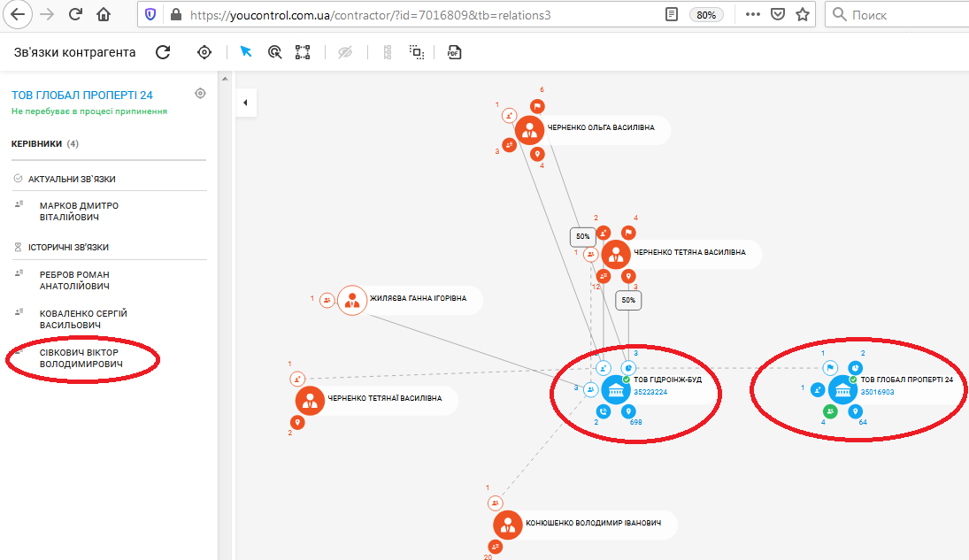The width and height of the screenshot is (969, 560).
Task: Export the graph using the PDF icon
Action: (454, 52)
